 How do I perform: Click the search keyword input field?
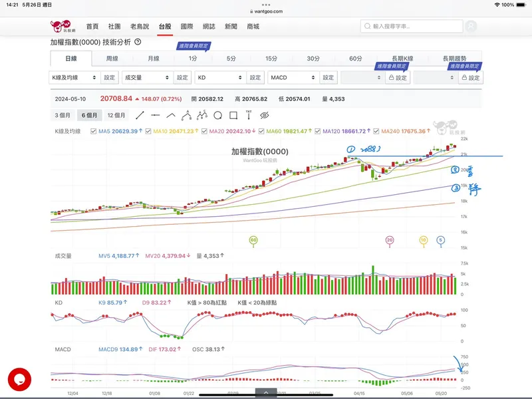(x=412, y=27)
